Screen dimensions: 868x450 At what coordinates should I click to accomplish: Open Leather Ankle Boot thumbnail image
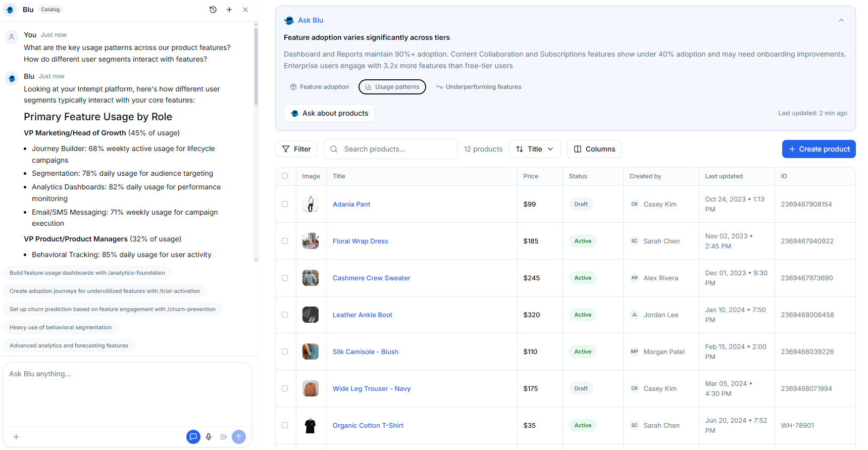click(311, 315)
